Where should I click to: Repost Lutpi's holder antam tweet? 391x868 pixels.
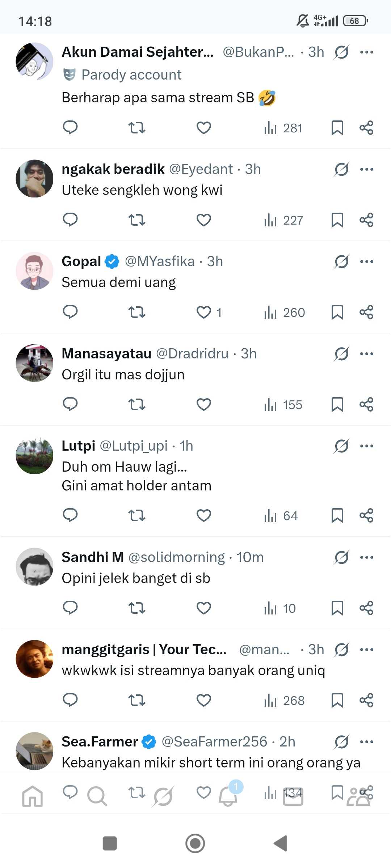(x=137, y=515)
